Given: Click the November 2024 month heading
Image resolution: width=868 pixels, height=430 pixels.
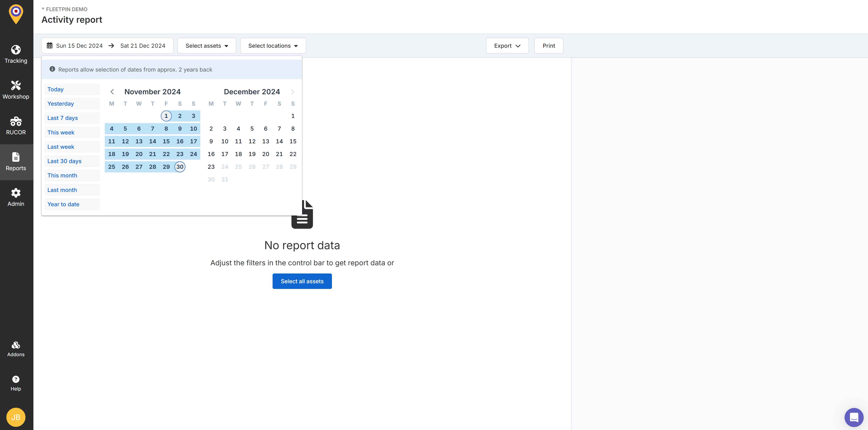Looking at the screenshot, I should coord(152,92).
